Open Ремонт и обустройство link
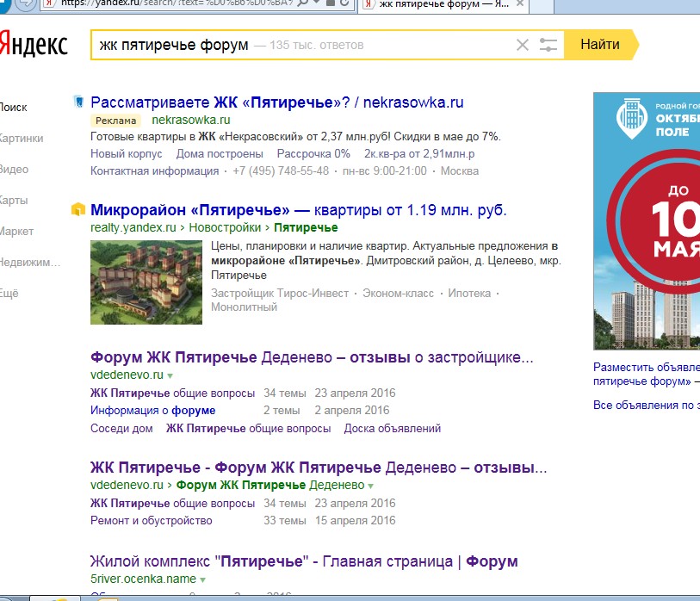 pyautogui.click(x=152, y=521)
